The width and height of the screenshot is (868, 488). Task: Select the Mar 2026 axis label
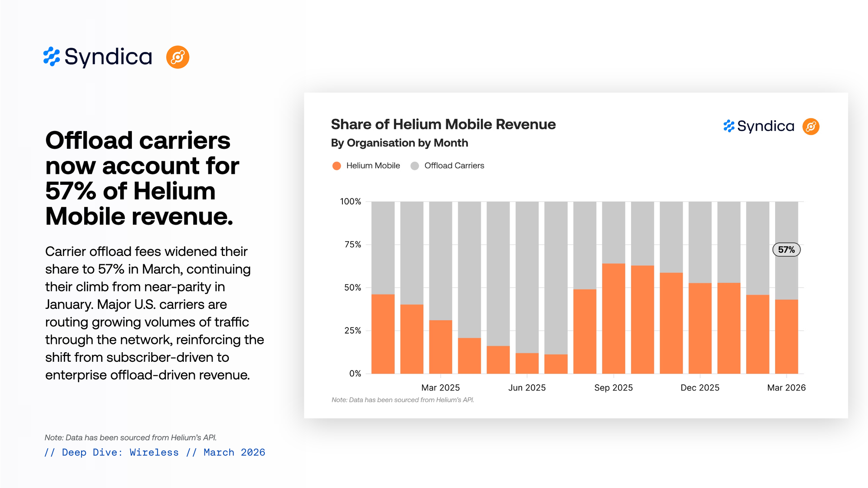[786, 387]
